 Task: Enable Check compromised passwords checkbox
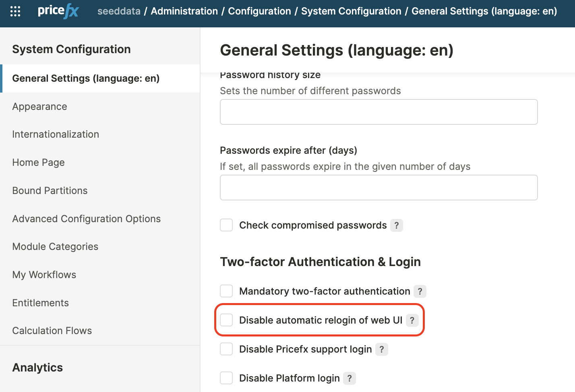pyautogui.click(x=226, y=225)
